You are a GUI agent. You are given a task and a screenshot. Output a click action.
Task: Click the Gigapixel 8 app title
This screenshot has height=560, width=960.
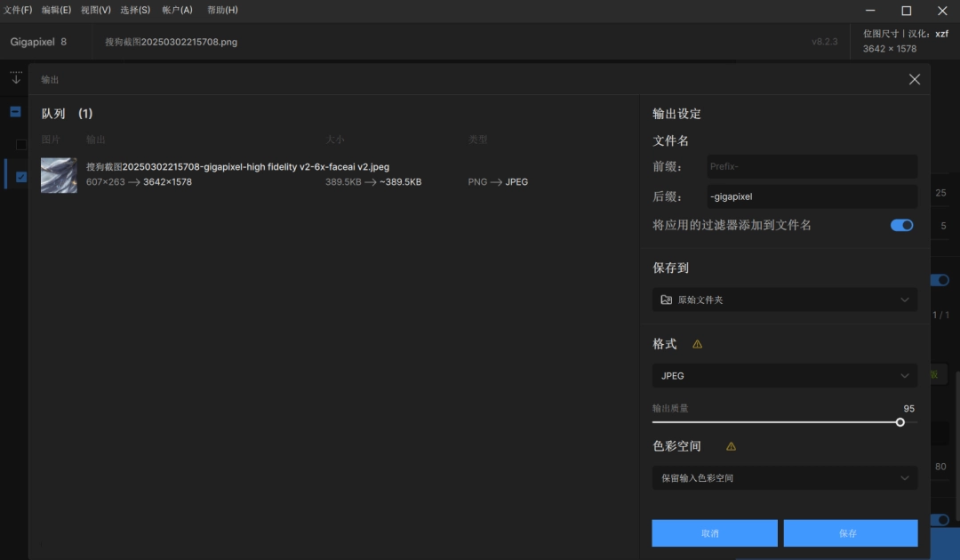click(x=38, y=42)
